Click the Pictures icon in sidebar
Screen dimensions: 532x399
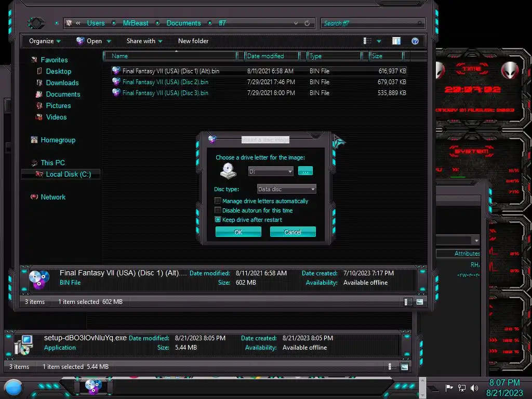(39, 105)
